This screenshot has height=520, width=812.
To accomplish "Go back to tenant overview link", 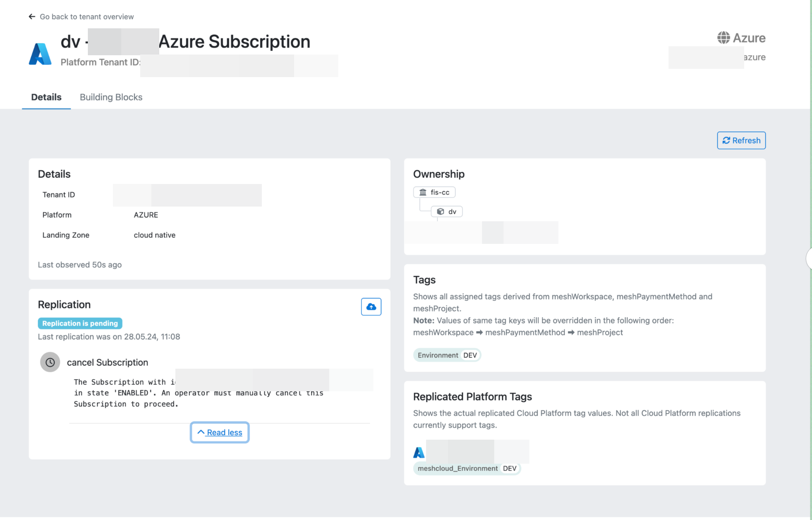I will (x=86, y=16).
